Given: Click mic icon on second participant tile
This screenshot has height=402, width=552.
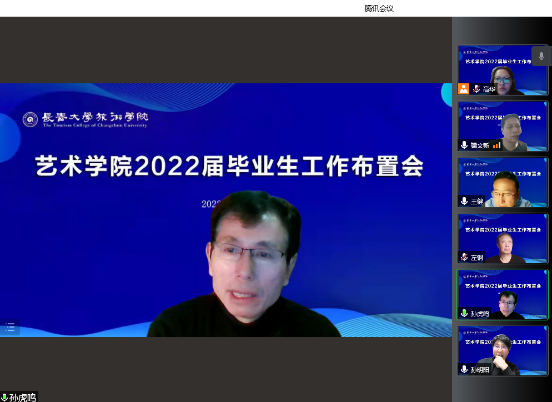Looking at the screenshot, I should click(x=464, y=145).
